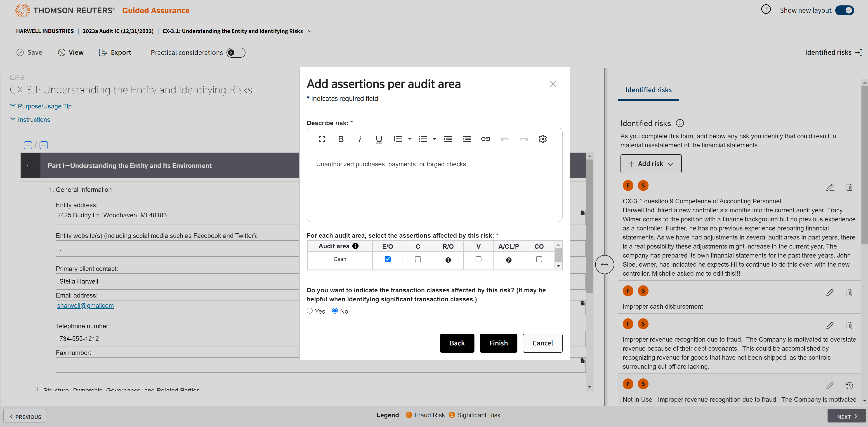
Task: Select the Identified risks tab
Action: coord(648,90)
